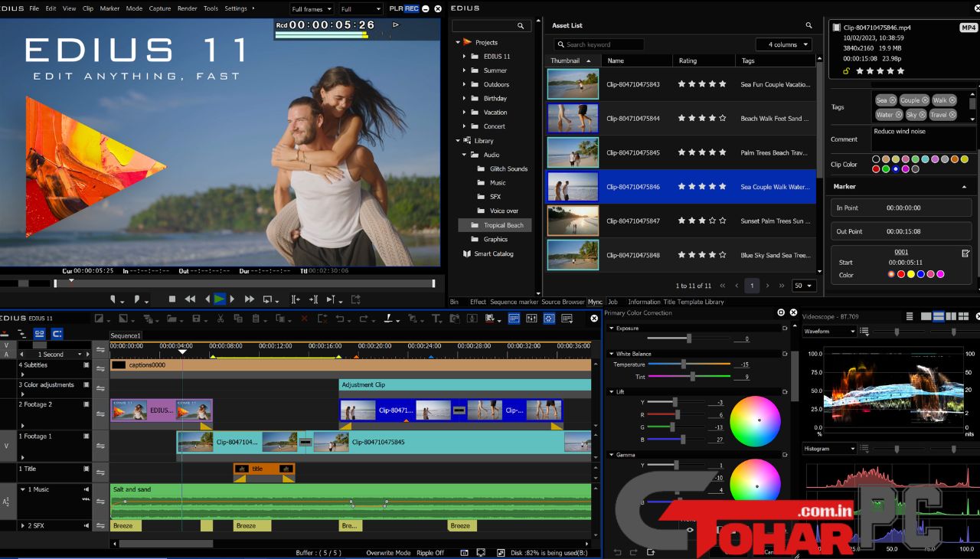Open the Tools menu
This screenshot has height=559, width=980.
coord(211,8)
